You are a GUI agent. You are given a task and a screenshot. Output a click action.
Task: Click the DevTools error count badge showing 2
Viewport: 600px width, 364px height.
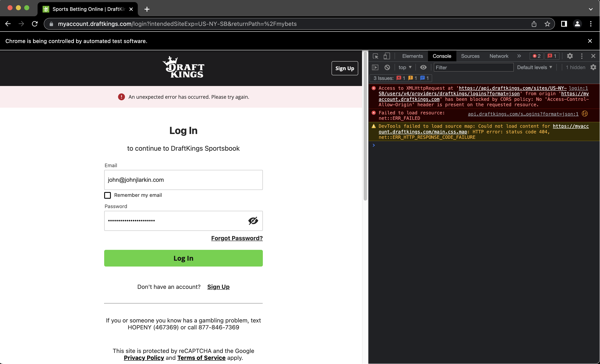[537, 56]
